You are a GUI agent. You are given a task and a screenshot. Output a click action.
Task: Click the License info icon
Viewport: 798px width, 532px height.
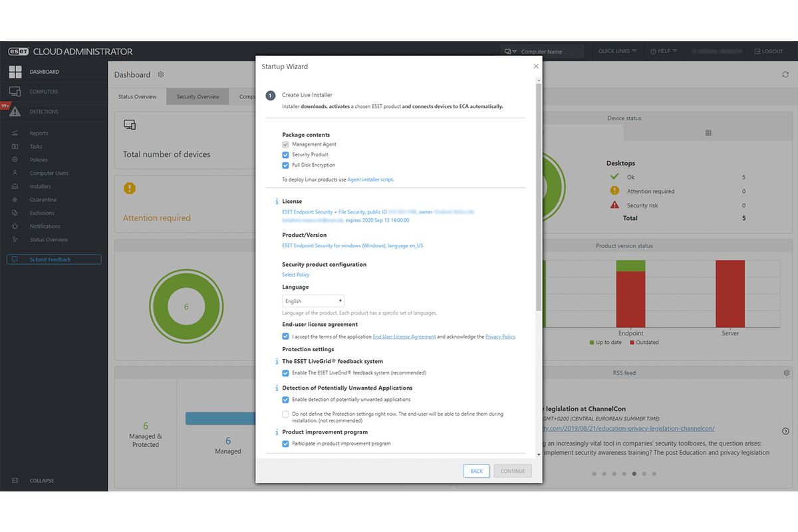[277, 201]
